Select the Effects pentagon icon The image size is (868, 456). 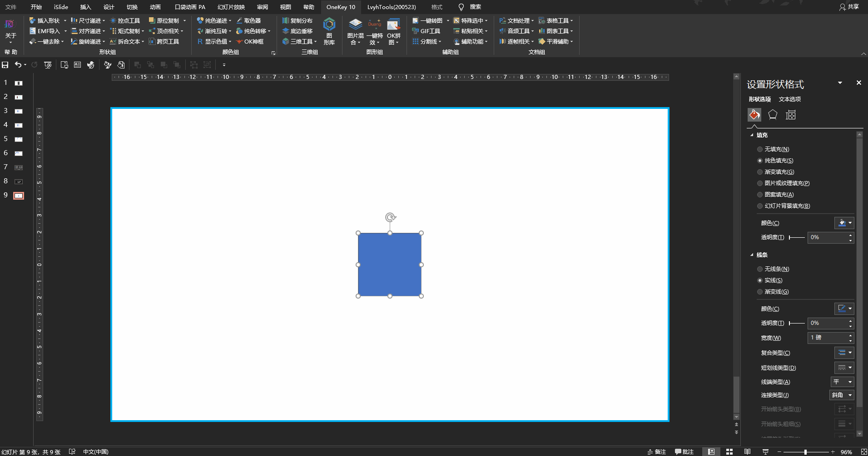point(773,115)
